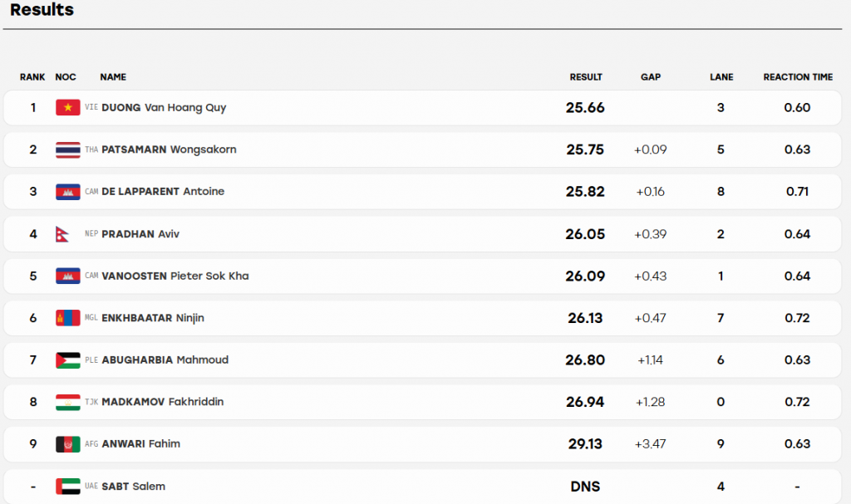Click the Afghanistan flag icon
This screenshot has width=851, height=504.
(68, 443)
